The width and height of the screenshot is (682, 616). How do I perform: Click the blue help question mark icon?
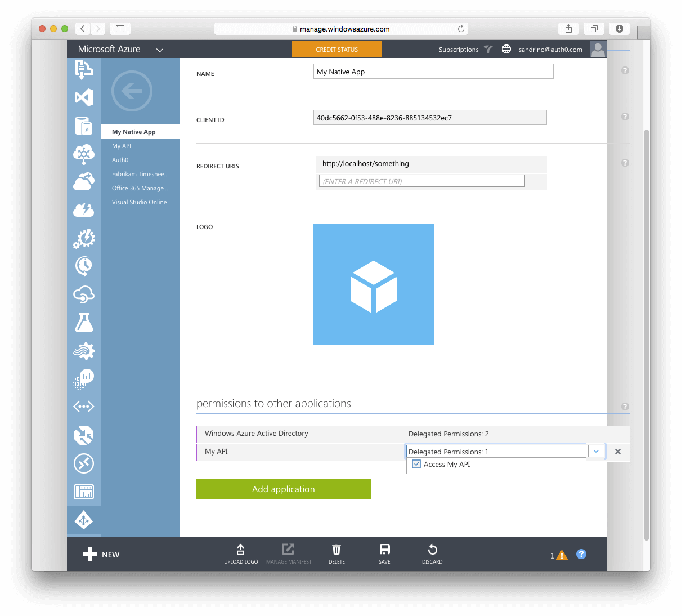point(581,554)
